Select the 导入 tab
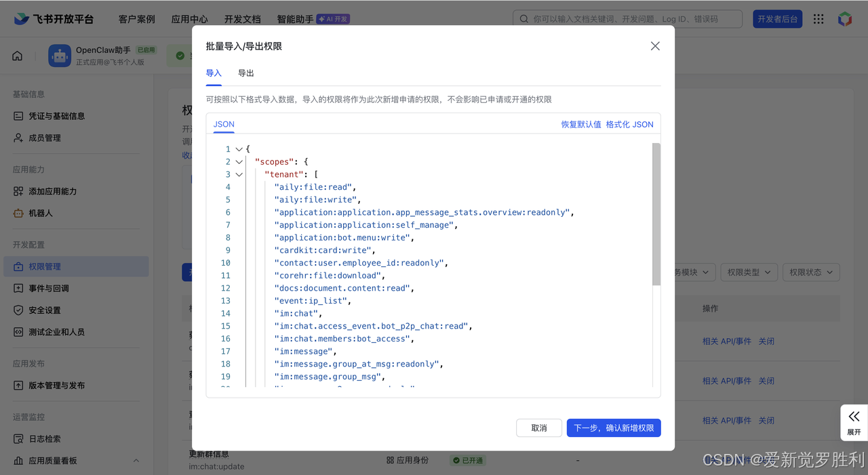 click(x=214, y=73)
